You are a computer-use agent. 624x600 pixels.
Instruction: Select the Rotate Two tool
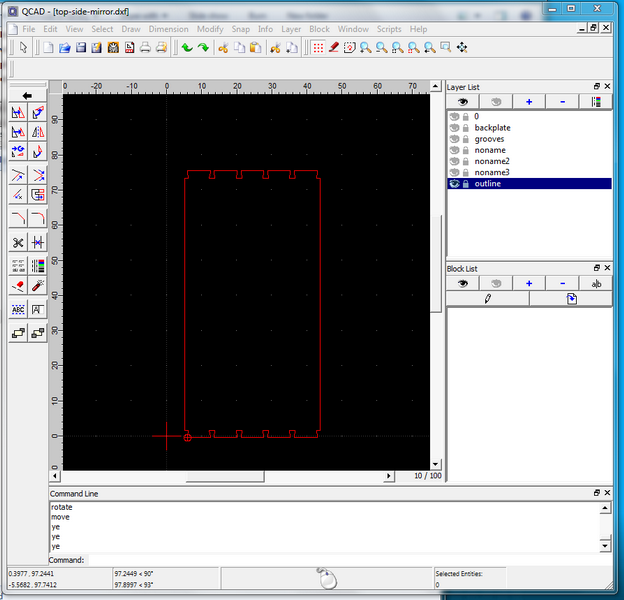(x=37, y=151)
